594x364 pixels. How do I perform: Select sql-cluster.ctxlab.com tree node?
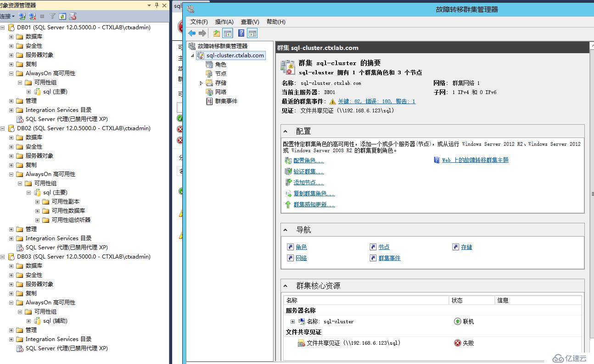coord(235,55)
